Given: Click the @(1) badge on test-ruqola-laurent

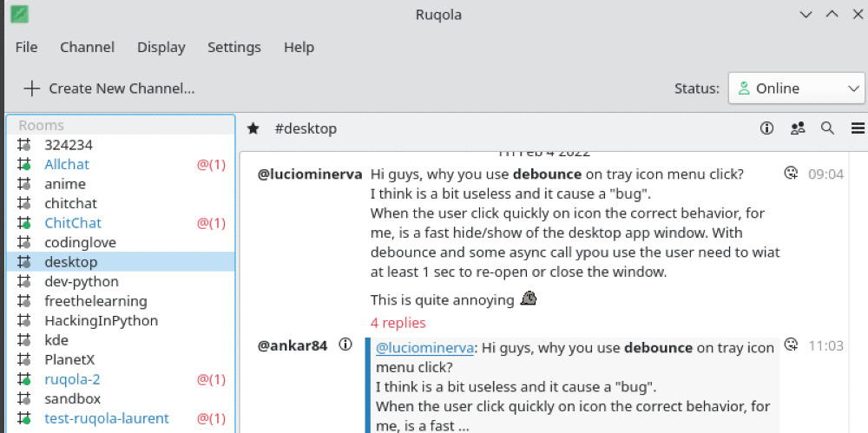Looking at the screenshot, I should tap(212, 418).
